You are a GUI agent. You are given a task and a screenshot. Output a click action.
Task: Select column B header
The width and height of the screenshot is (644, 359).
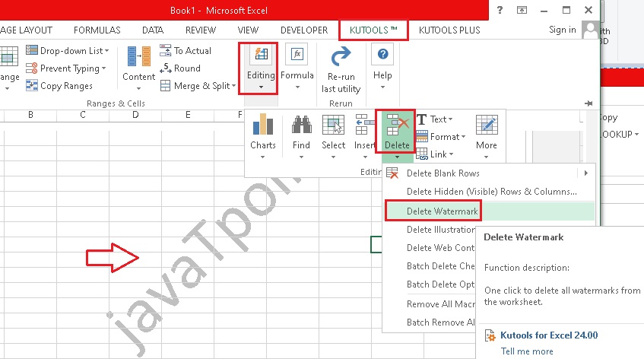coord(30,115)
